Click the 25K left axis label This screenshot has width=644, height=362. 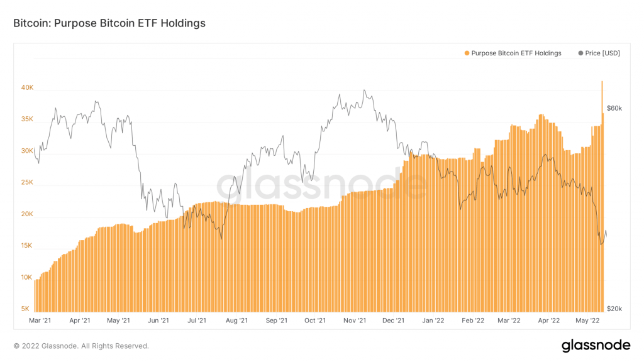point(27,183)
